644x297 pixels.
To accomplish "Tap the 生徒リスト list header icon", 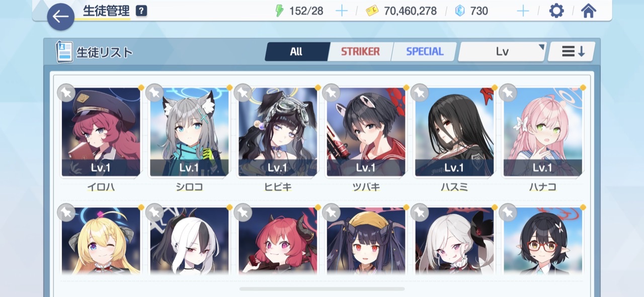I will point(64,52).
